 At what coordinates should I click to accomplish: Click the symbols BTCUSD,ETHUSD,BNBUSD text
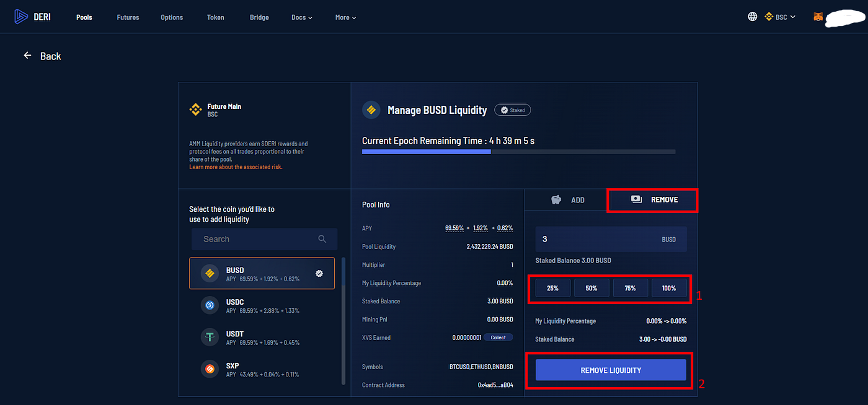click(x=481, y=367)
